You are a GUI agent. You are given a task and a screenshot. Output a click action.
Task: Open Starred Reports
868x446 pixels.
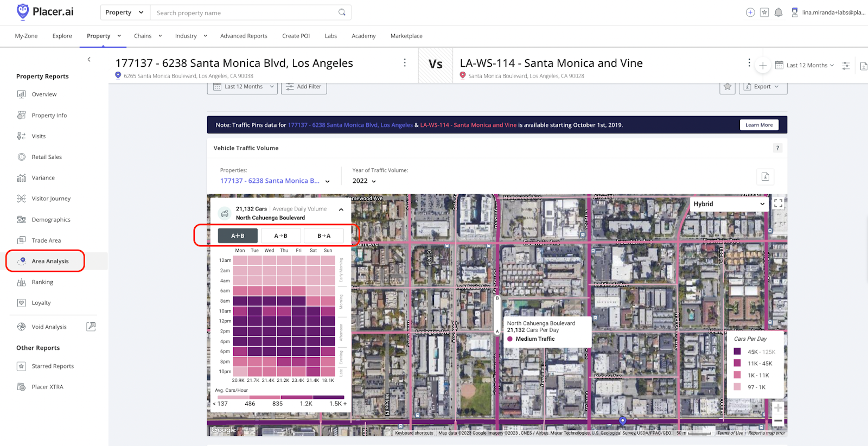point(53,366)
